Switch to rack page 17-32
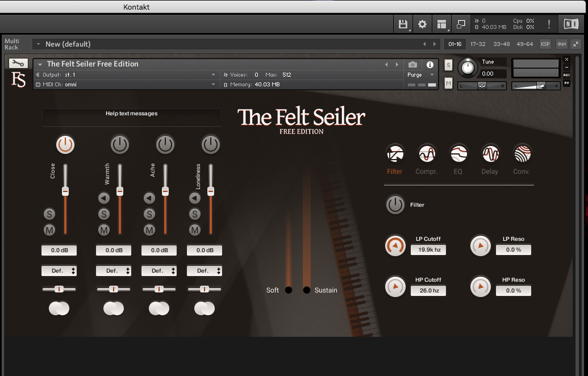The image size is (588, 376). [478, 44]
